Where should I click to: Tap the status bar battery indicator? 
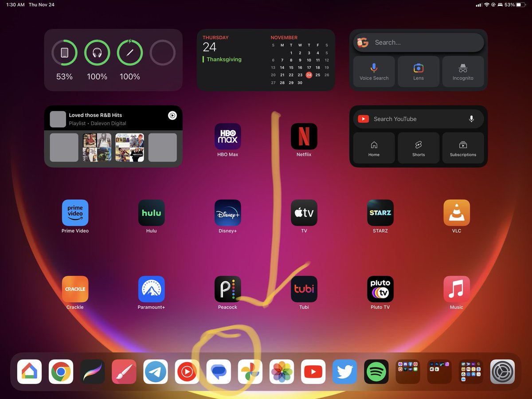pyautogui.click(x=521, y=4)
